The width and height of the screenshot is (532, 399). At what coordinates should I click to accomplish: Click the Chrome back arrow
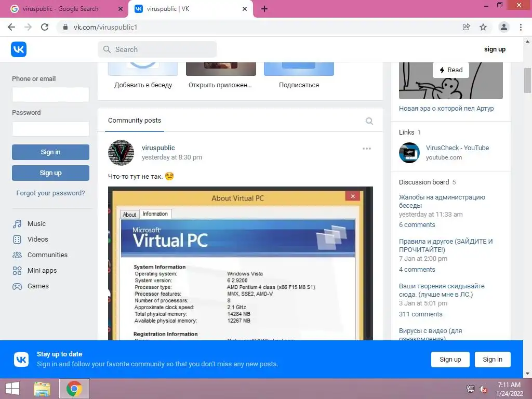11,27
